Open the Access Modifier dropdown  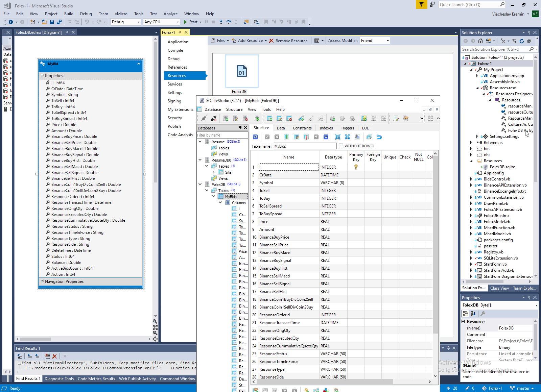coord(375,41)
